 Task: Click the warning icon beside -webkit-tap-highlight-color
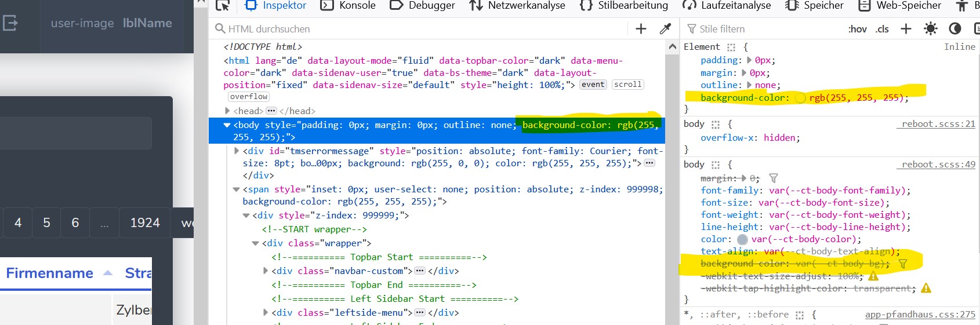(925, 288)
